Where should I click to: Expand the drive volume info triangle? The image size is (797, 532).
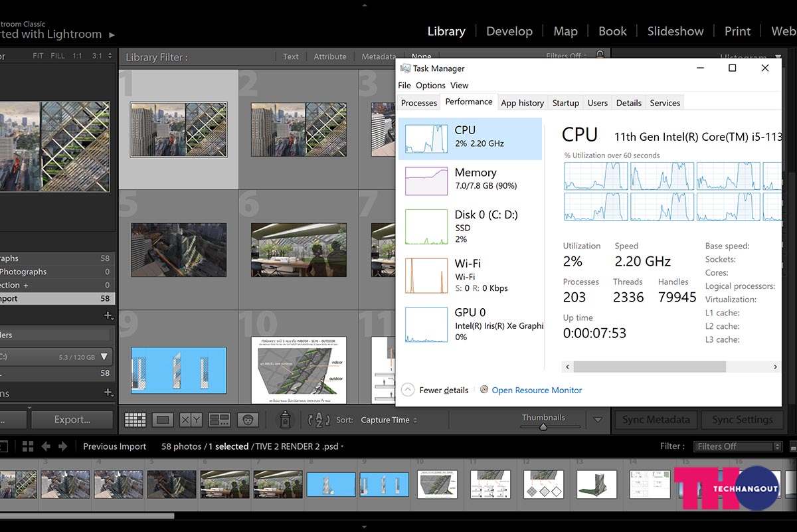click(x=104, y=357)
